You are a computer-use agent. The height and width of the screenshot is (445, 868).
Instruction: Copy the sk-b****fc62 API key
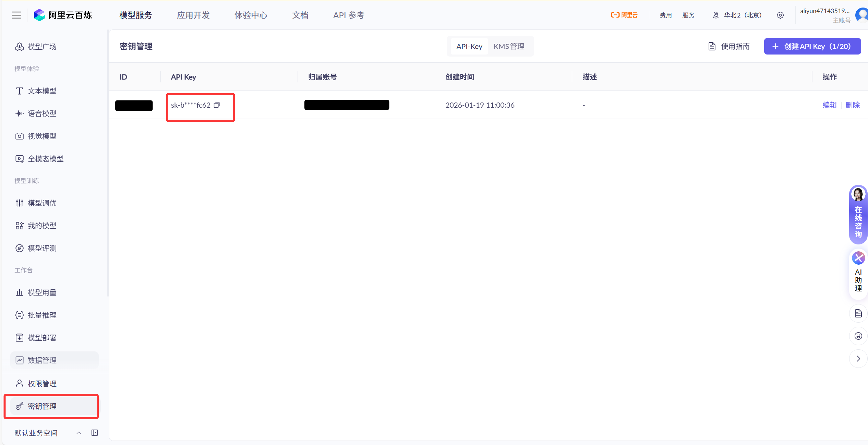[x=217, y=105]
